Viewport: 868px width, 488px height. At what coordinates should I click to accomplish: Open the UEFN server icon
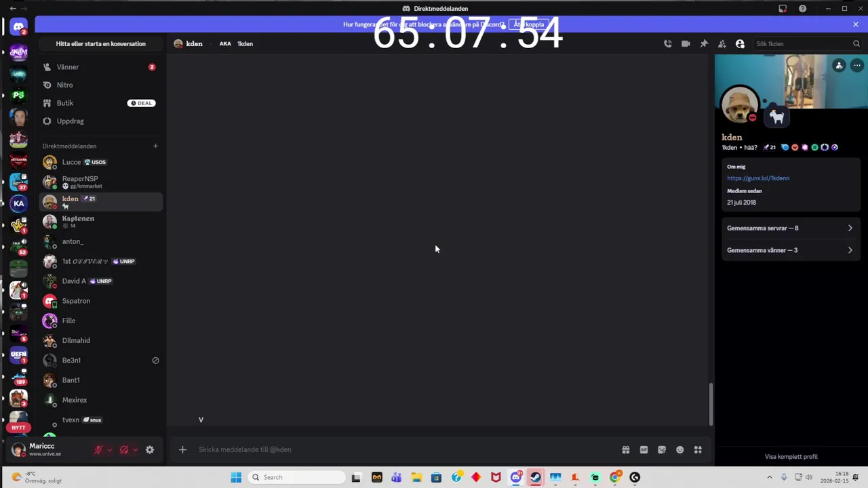[x=18, y=354]
